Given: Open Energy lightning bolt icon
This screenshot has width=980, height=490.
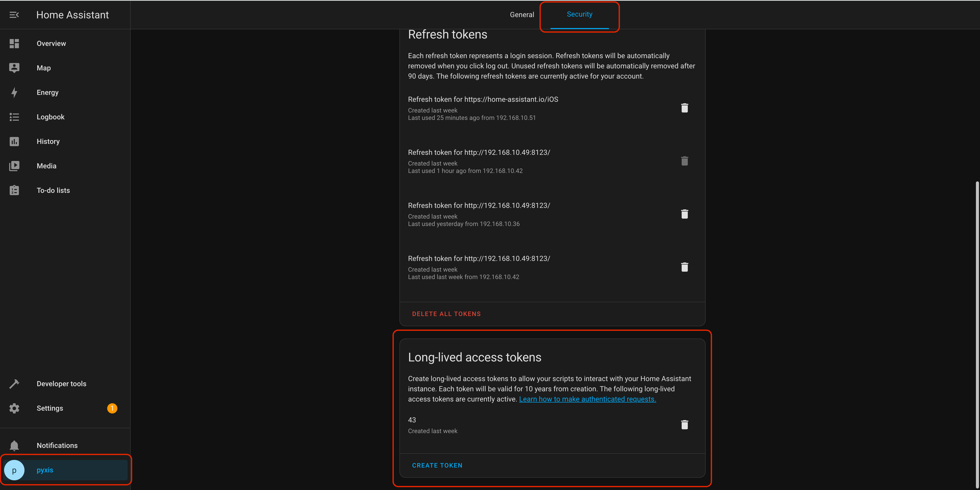Looking at the screenshot, I should (x=14, y=92).
